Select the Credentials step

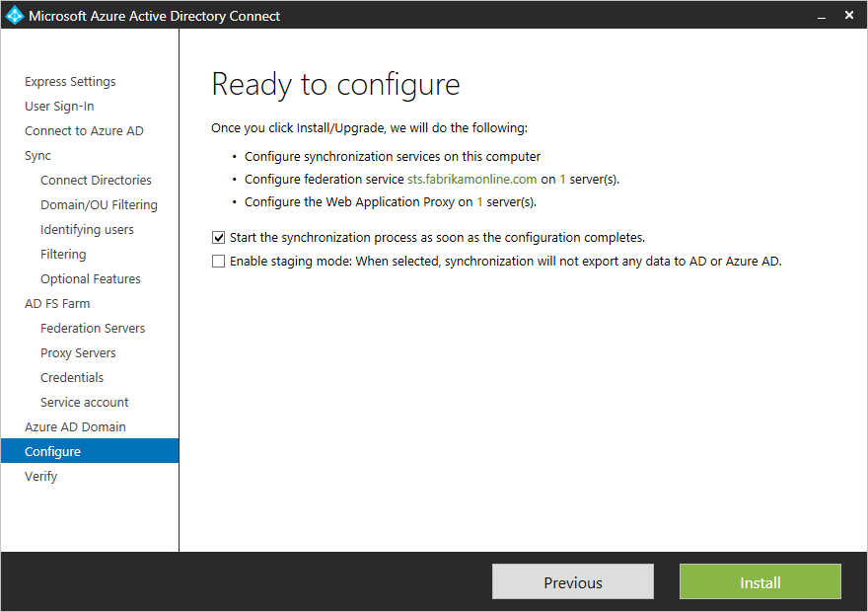pyautogui.click(x=72, y=378)
